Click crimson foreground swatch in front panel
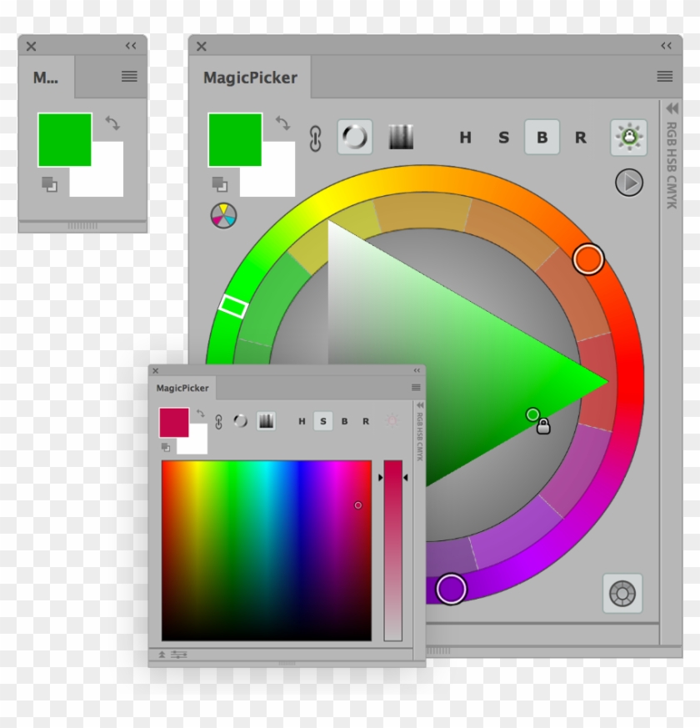The width and height of the screenshot is (700, 728). [x=174, y=423]
